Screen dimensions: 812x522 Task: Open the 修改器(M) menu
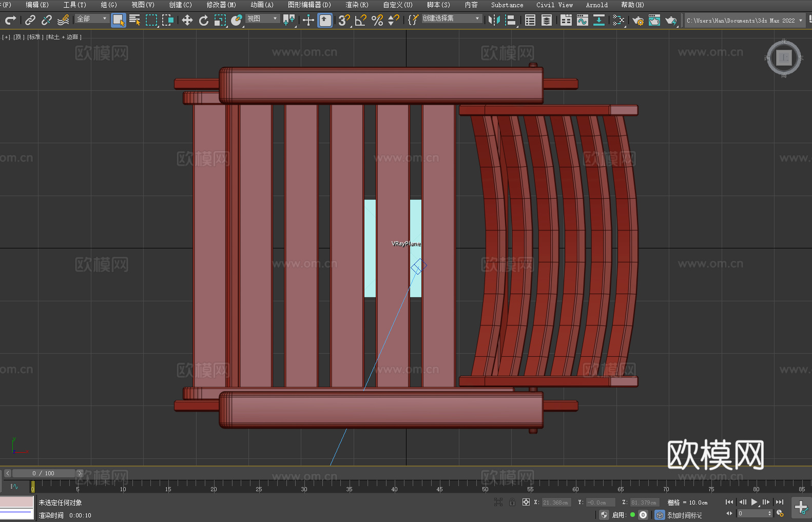point(221,5)
